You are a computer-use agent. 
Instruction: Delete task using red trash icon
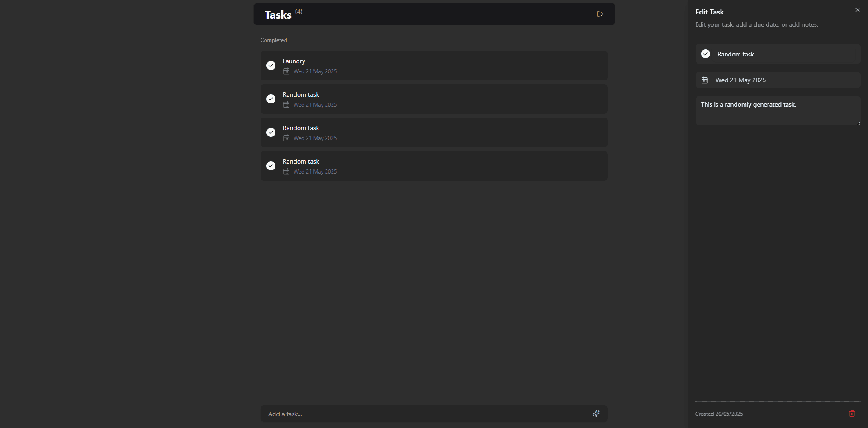coord(852,414)
